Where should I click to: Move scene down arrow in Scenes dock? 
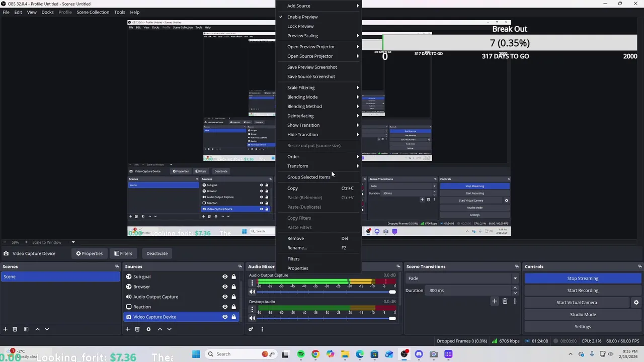[47, 329]
